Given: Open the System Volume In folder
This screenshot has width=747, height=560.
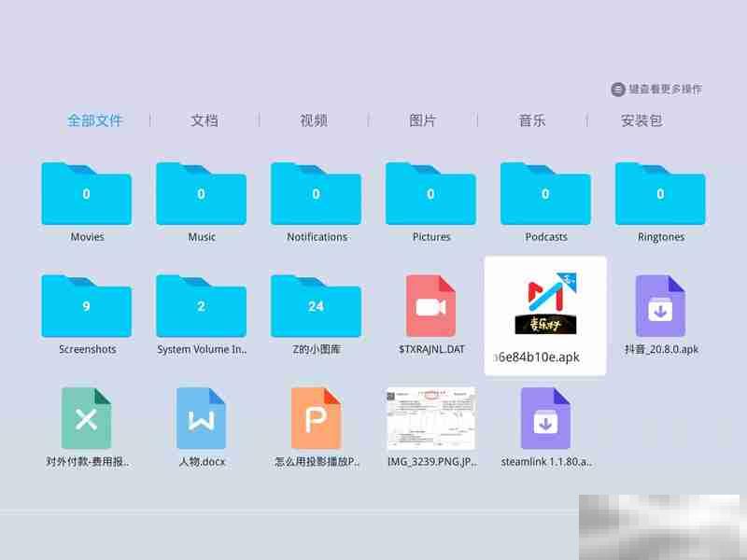Looking at the screenshot, I should [202, 306].
